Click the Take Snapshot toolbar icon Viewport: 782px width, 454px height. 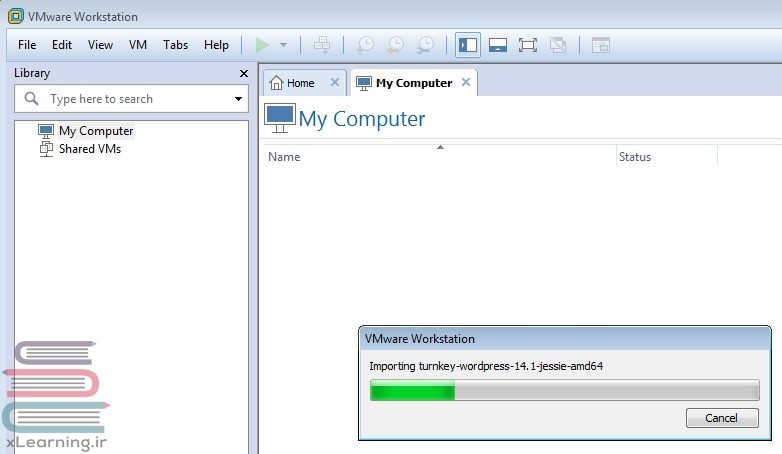point(365,45)
